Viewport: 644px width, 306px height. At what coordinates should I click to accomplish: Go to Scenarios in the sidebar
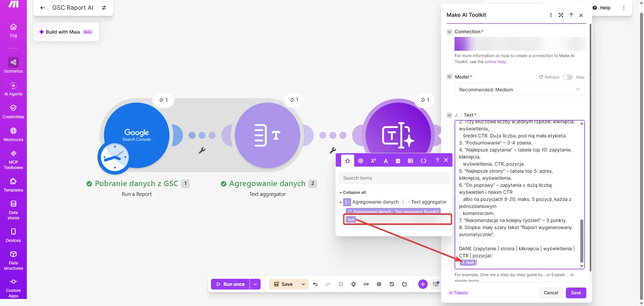coord(13,66)
